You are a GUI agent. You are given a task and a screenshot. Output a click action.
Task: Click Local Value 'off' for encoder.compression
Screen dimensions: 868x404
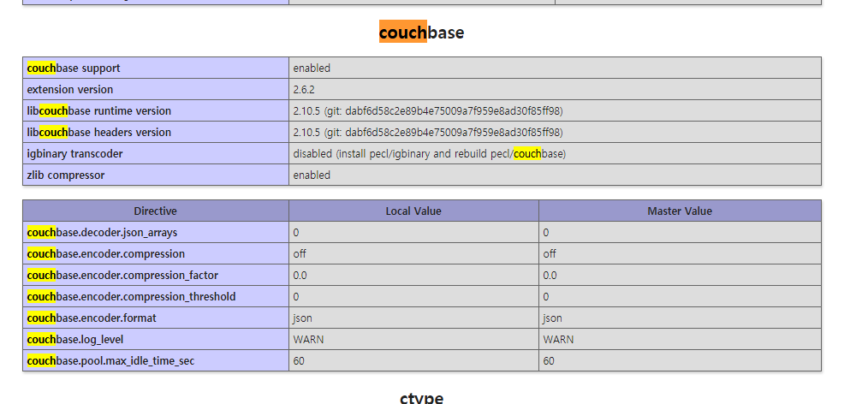coord(300,254)
